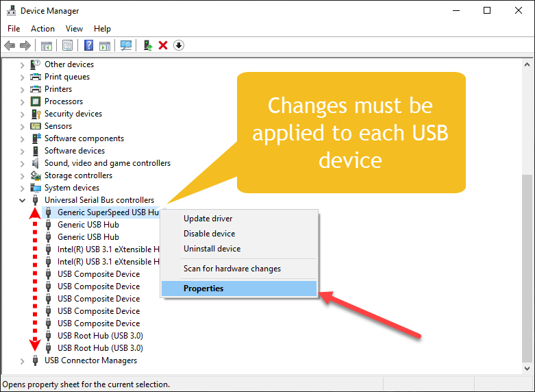Expand the Processors node

tap(22, 102)
